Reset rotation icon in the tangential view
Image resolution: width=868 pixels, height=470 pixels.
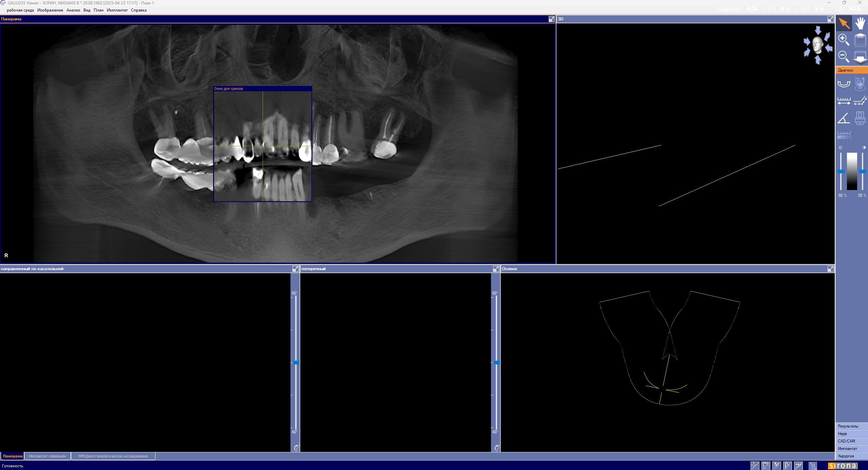[x=296, y=448]
